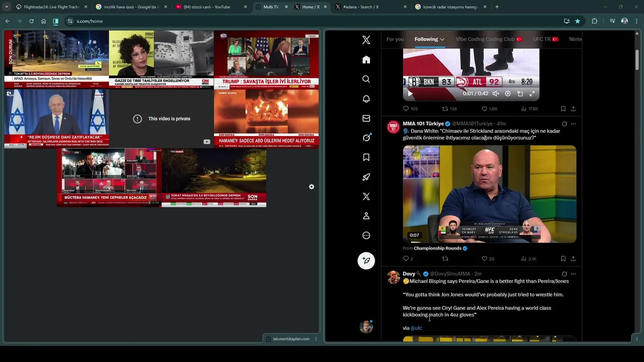
Task: Open Explore search in the X sidebar
Action: tap(366, 79)
